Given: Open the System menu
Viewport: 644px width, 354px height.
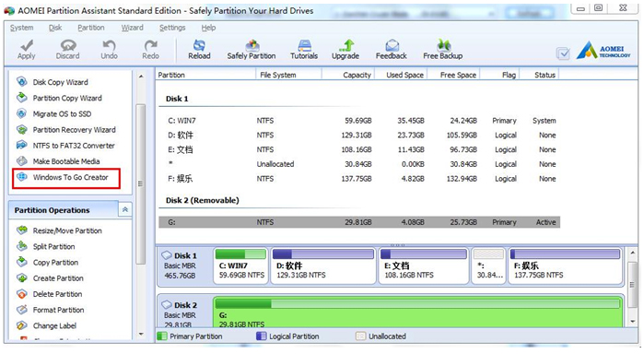Looking at the screenshot, I should 22,28.
